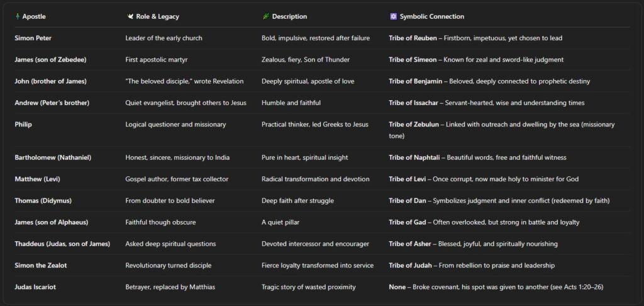Click "First apostolic martyr" role cell
The image size is (644, 306).
(x=158, y=60)
